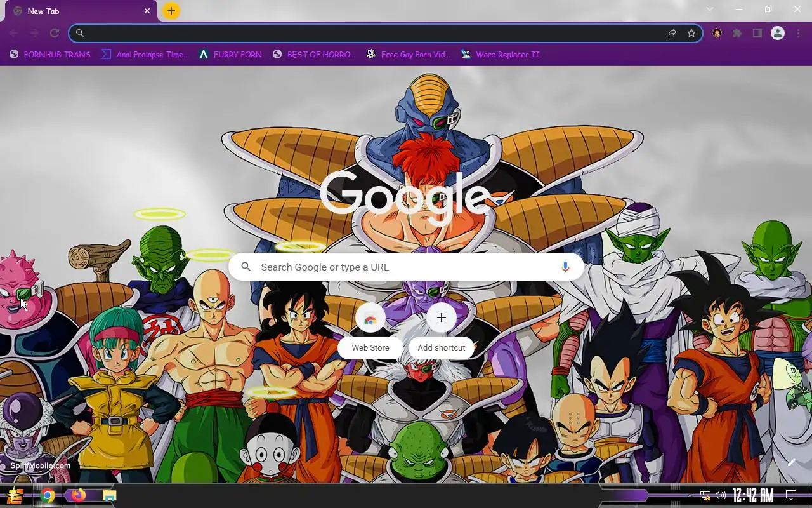Close the New Tab tab
Screen dimensions: 812x508
click(x=147, y=11)
